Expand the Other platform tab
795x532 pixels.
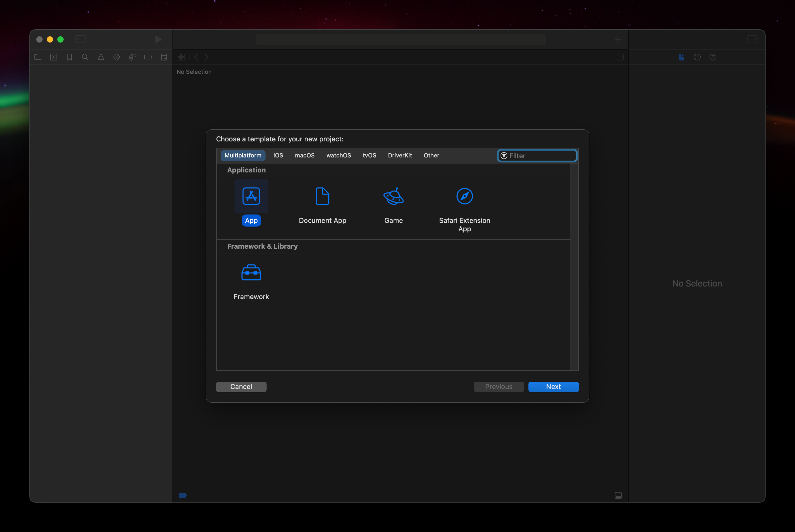[x=431, y=155]
